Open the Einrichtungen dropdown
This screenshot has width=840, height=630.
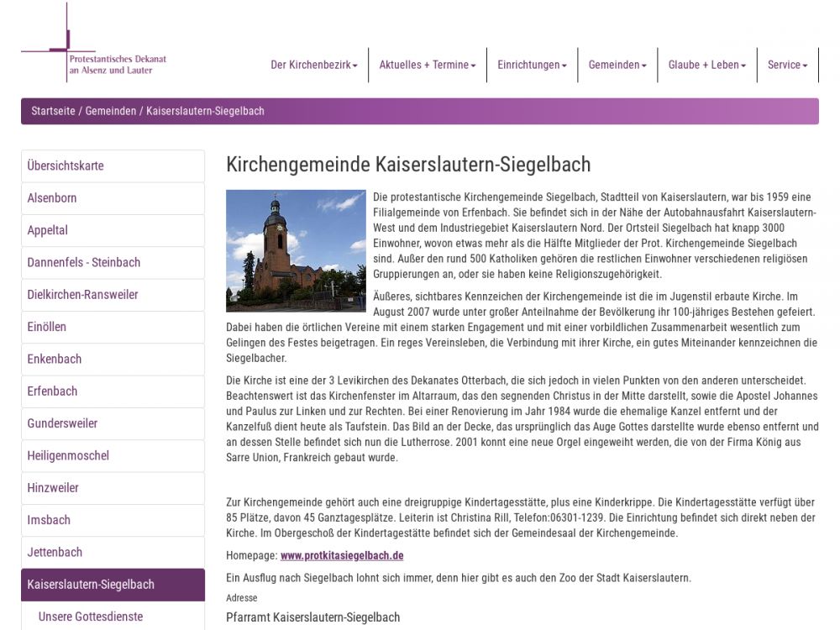pos(532,66)
